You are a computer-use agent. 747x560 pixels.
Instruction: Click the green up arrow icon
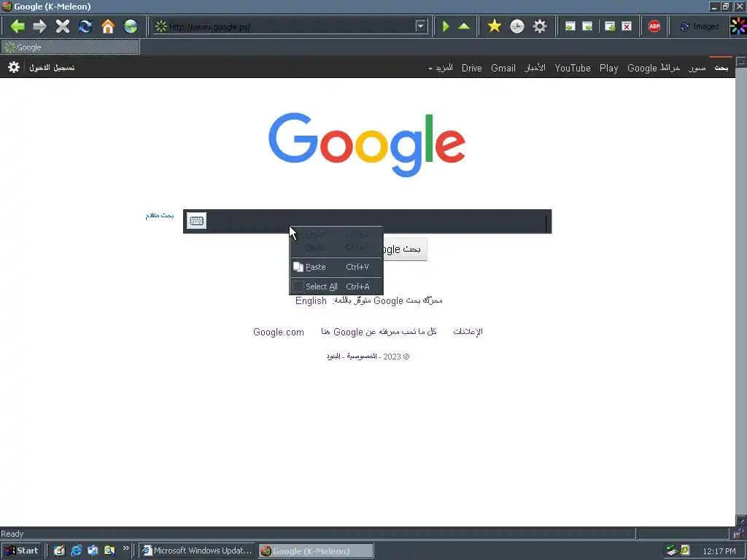point(464,26)
